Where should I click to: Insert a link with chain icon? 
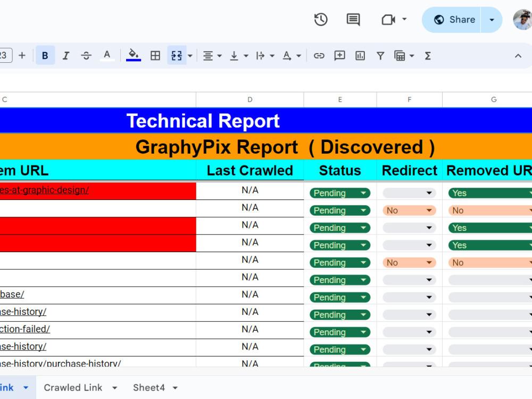[x=319, y=56]
